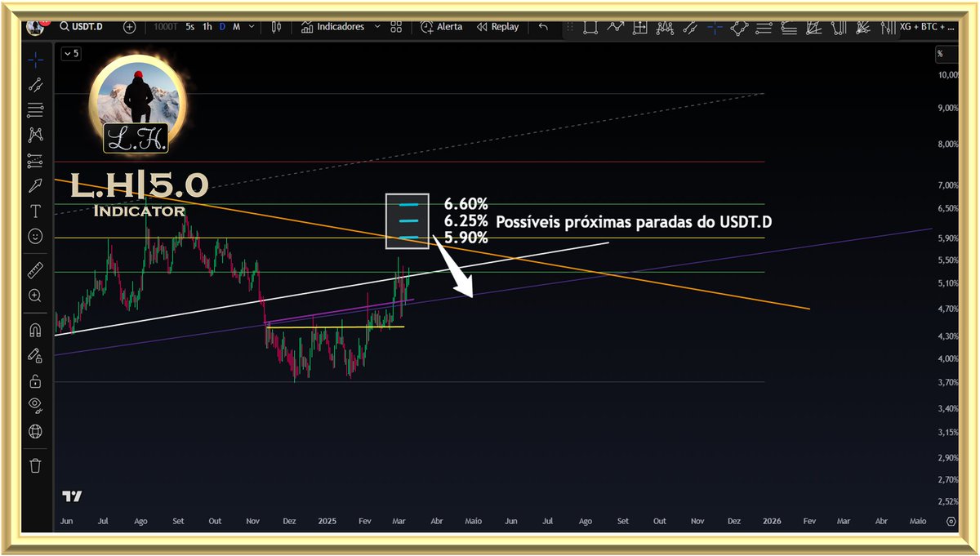Screen dimensions: 980x556
Task: Select the Text tool in left sidebar
Action: click(35, 211)
